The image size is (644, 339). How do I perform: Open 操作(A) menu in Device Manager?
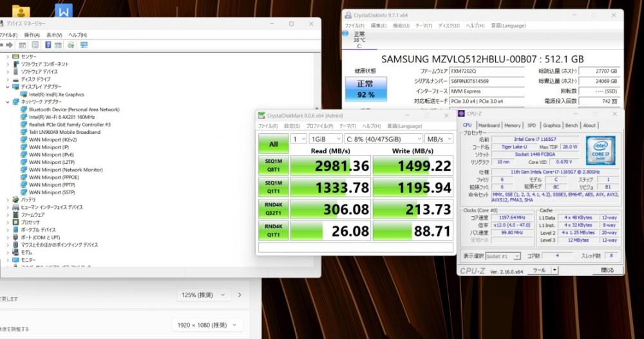(x=32, y=35)
